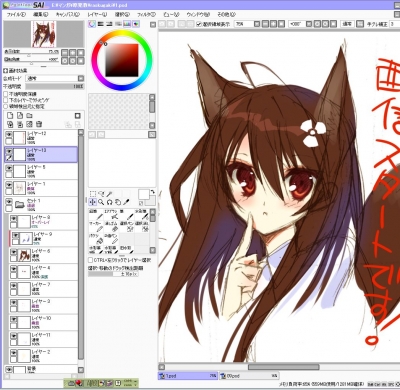Toggle the color wheel panel
400x390 pixels.
pyautogui.click(x=92, y=24)
